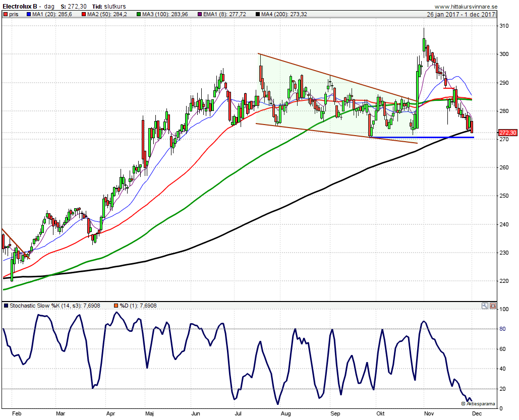Click the red MA2 (50) legend swatch
The width and height of the screenshot is (519, 420).
click(83, 14)
